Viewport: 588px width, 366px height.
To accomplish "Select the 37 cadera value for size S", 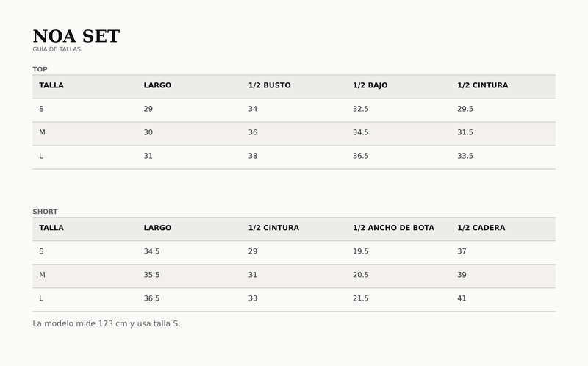I will 462,251.
